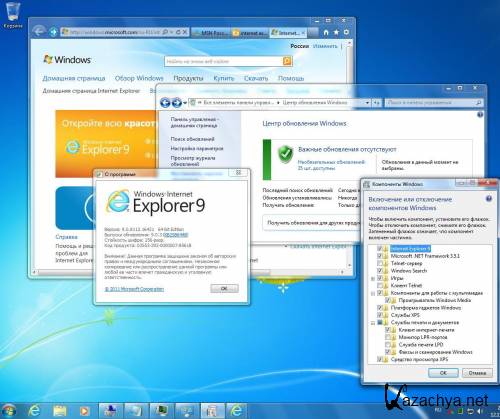The width and height of the screenshot is (500, 419).
Task: Click Forward arrow in the Windows Update window
Action: point(177,103)
